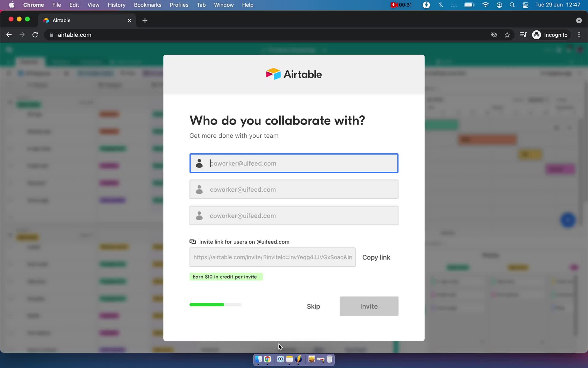Click the Earn $10 in credit badge
588x368 pixels.
pos(226,277)
